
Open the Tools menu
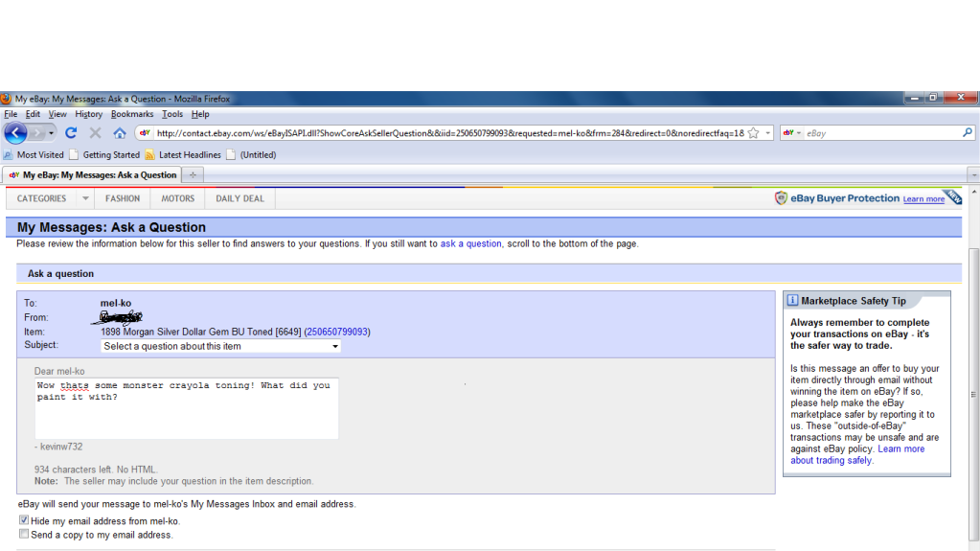[x=171, y=114]
